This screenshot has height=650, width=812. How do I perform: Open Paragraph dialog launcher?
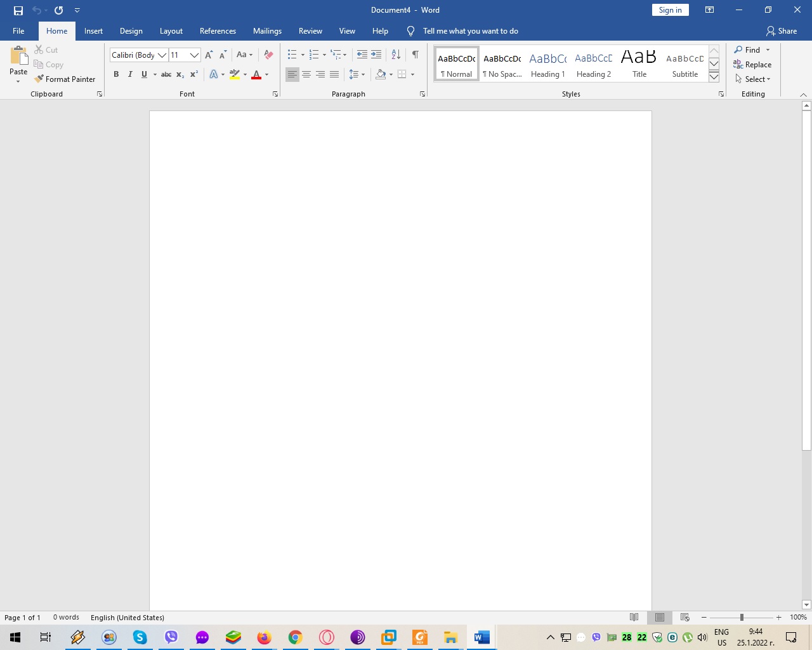(x=422, y=94)
